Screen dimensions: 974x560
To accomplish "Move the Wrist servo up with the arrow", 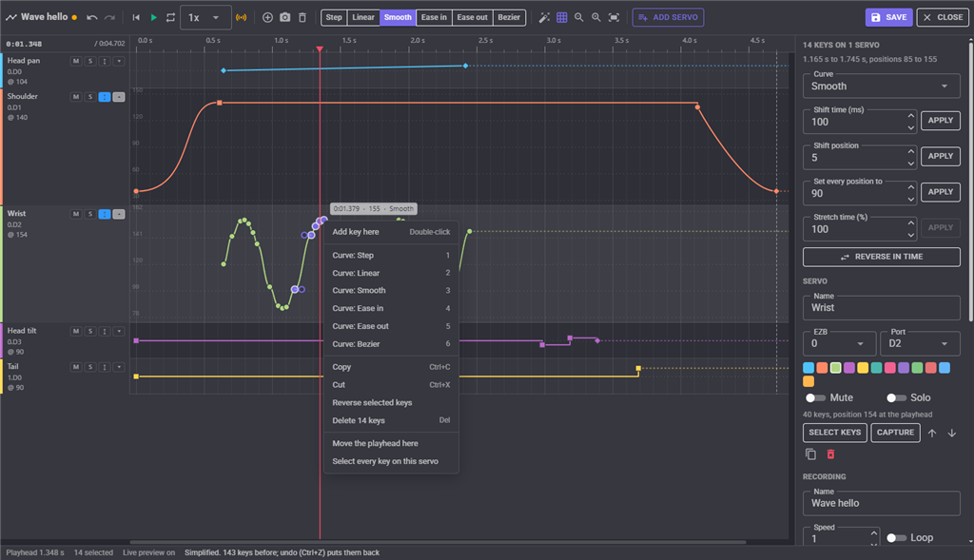I will (x=932, y=434).
